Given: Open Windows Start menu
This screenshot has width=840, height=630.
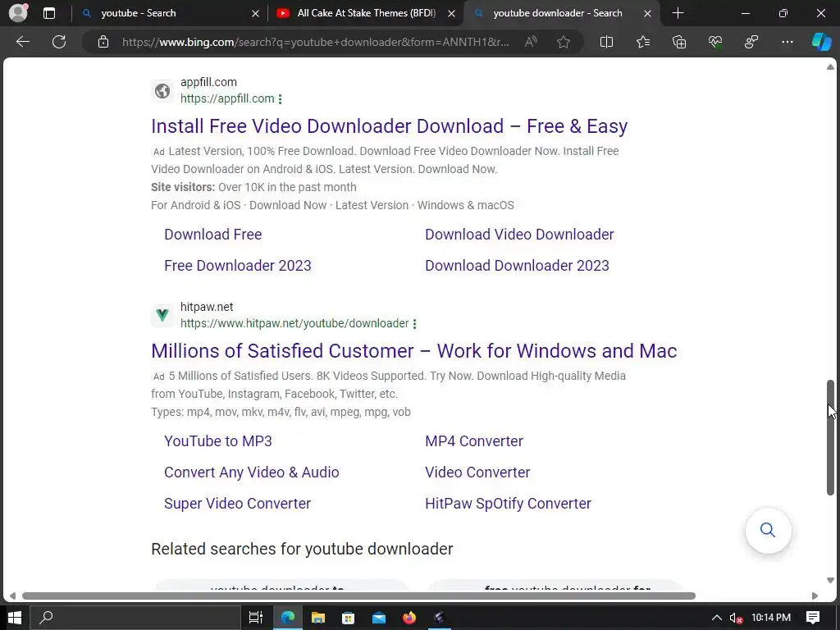Looking at the screenshot, I should coord(14,618).
